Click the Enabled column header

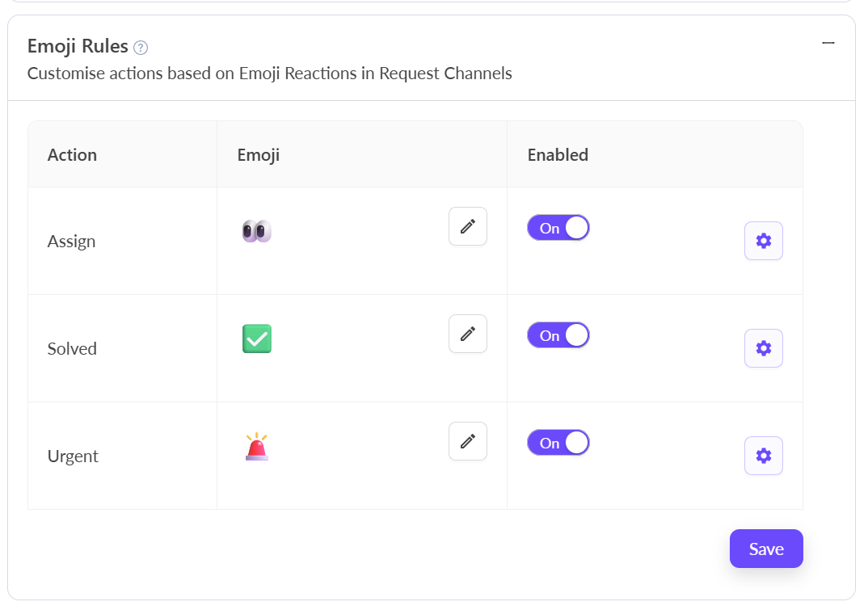pyautogui.click(x=558, y=155)
